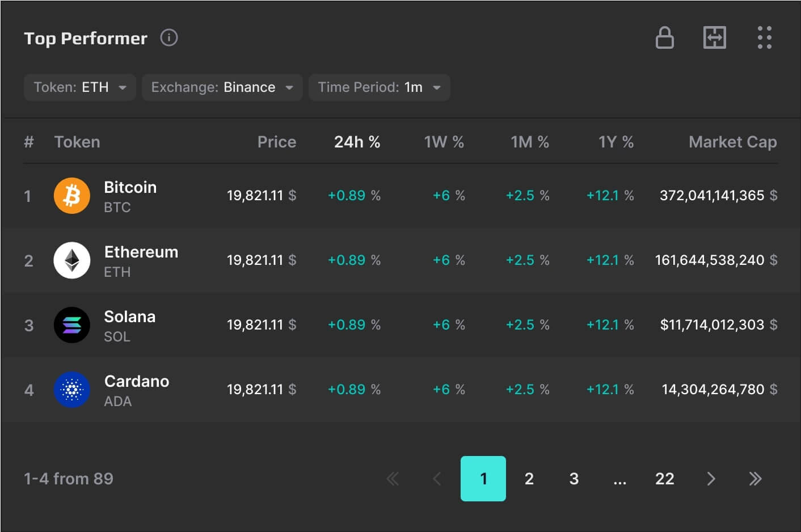
Task: Open the six-dot grid menu
Action: click(x=764, y=38)
